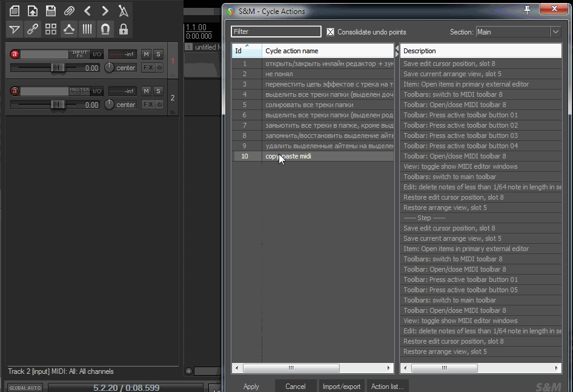
Task: Select cycle action 'copy paste midi'
Action: pyautogui.click(x=313, y=156)
